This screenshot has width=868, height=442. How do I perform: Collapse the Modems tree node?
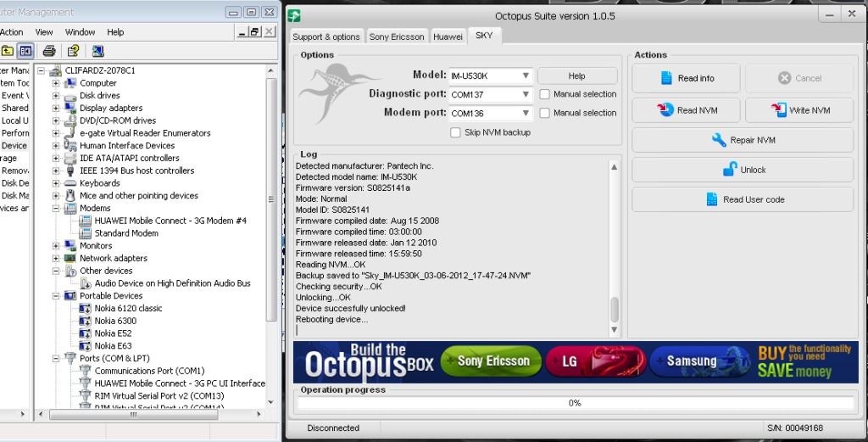click(56, 208)
